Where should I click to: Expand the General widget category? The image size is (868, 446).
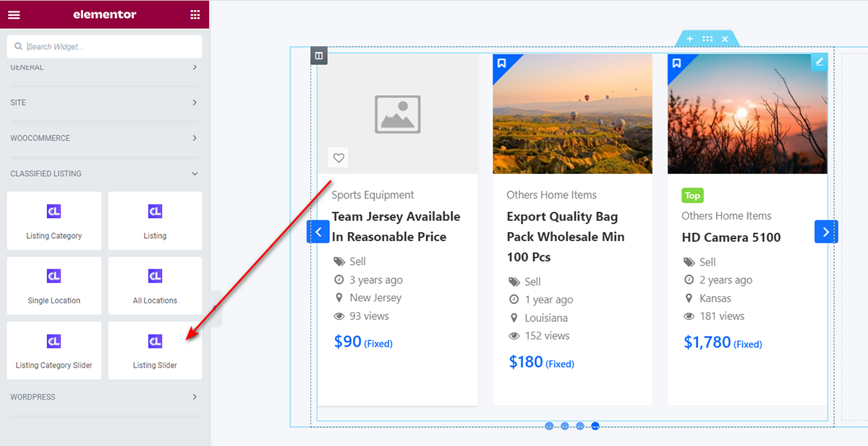pos(105,67)
